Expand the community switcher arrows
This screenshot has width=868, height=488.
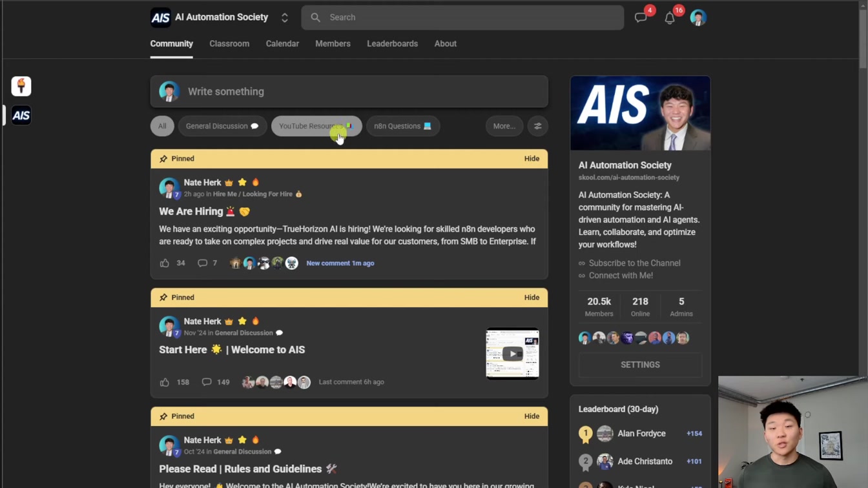[285, 17]
